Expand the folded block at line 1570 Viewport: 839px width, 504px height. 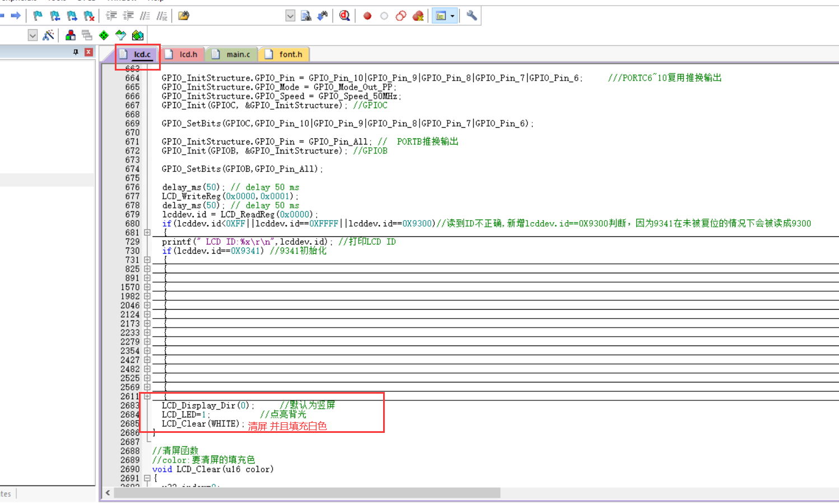click(x=147, y=287)
